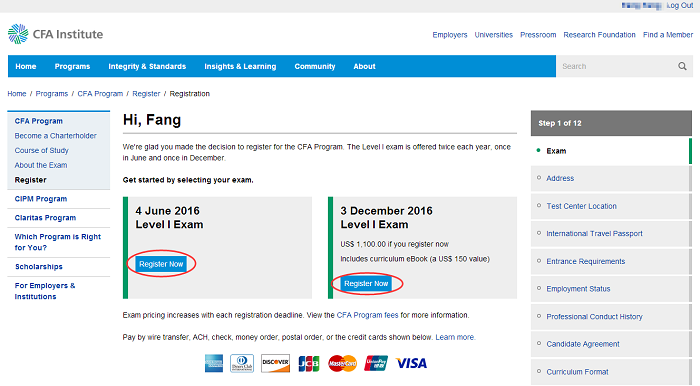Screen dimensions: 700x386
Task: Click the Discover card icon
Action: pos(275,363)
